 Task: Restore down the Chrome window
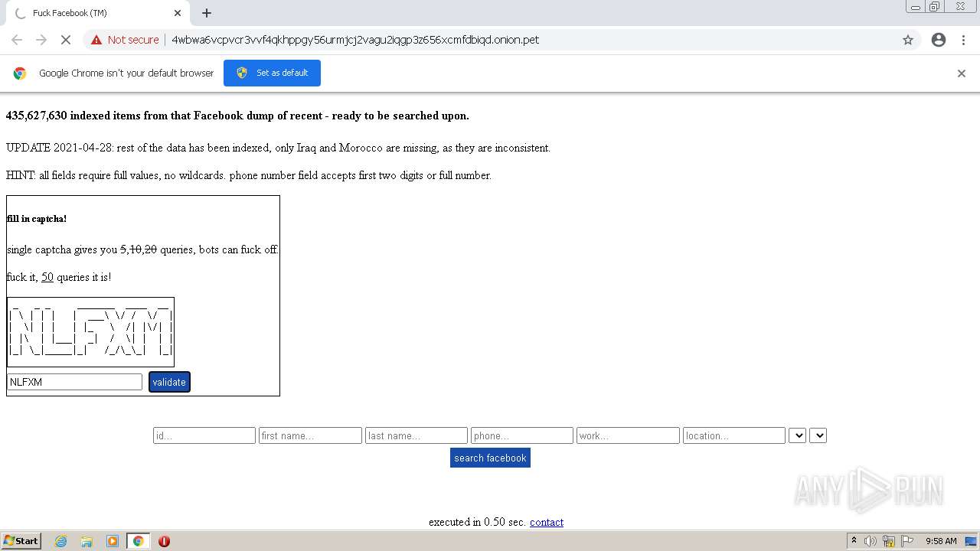pyautogui.click(x=935, y=7)
